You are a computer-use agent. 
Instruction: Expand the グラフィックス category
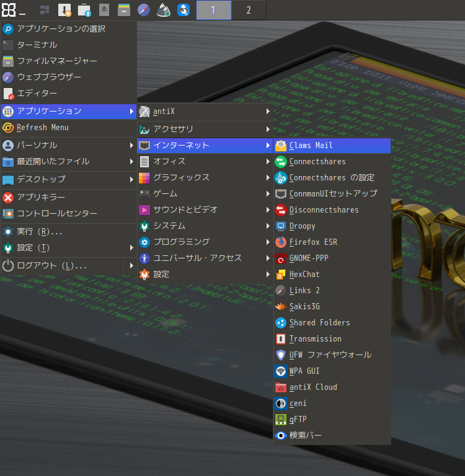point(181,177)
